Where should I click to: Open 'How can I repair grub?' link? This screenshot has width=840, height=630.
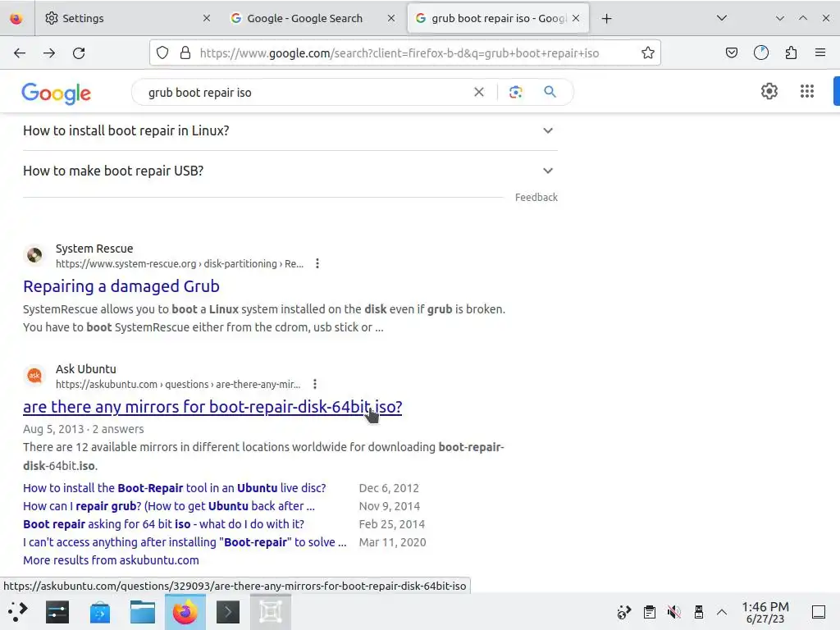169,506
